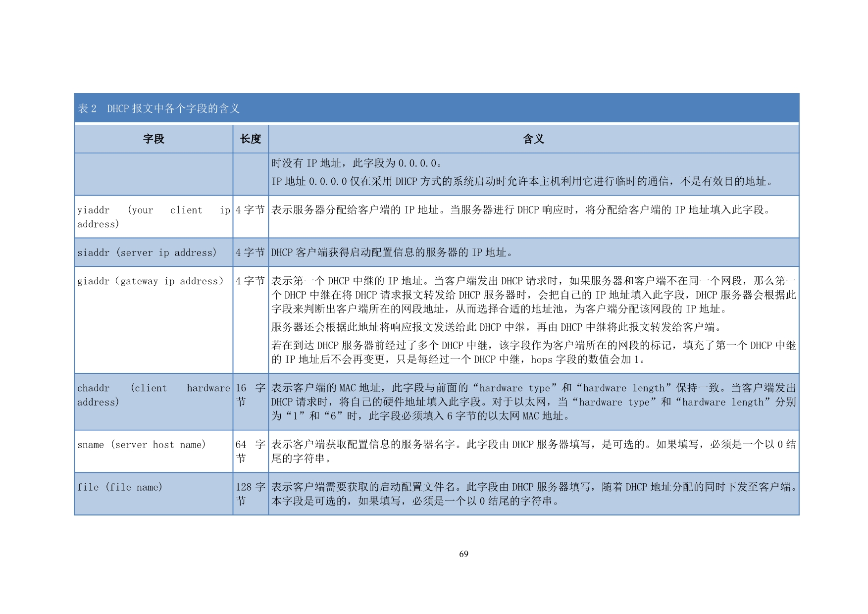Click the giaddr row's "4 字节" length cell
This screenshot has height=614, width=868.
point(251,281)
